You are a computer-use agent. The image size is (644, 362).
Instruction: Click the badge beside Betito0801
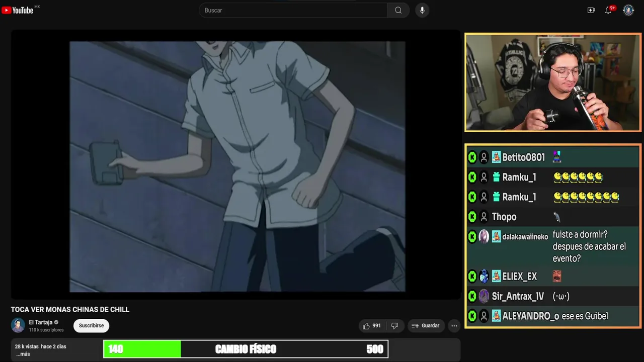coord(497,157)
